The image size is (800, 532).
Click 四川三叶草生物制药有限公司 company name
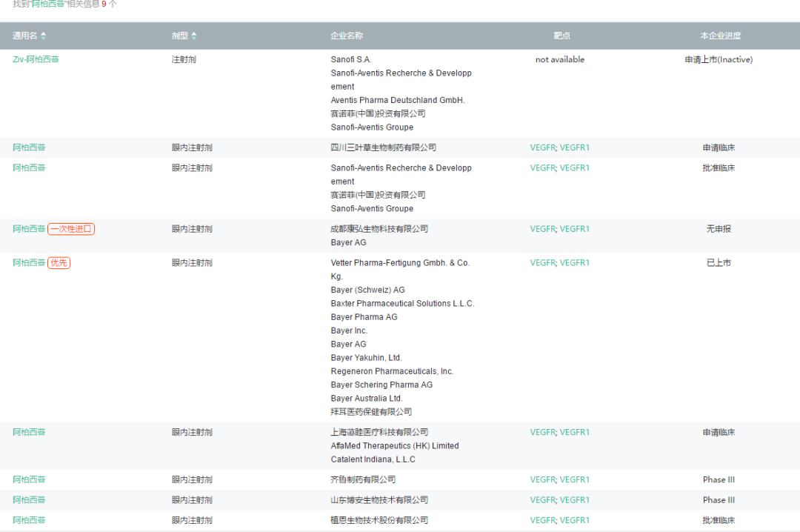383,147
